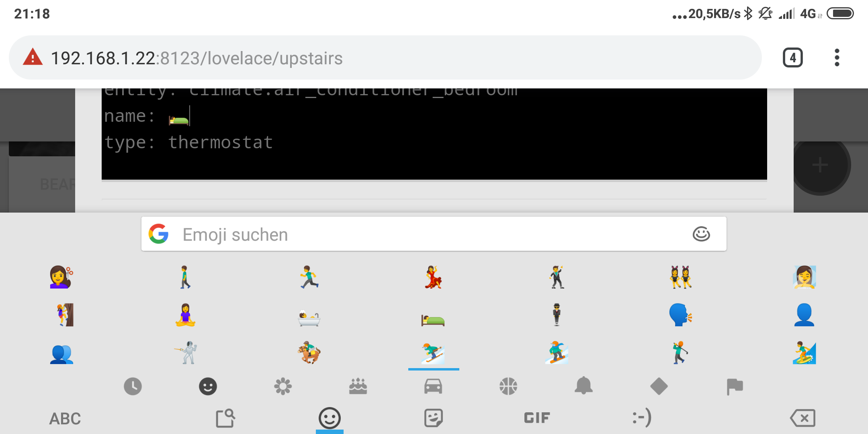The width and height of the screenshot is (868, 434).
Task: Select the red dress dancing woman emoji
Action: pyautogui.click(x=433, y=277)
